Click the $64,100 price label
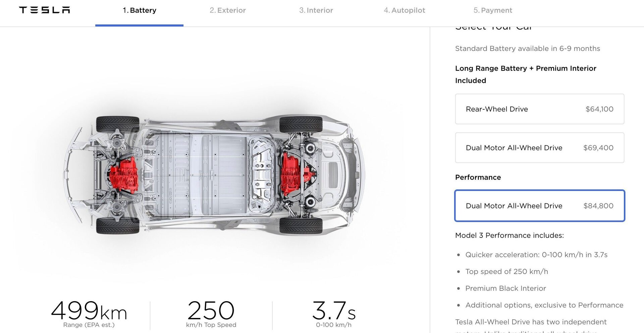644x333 pixels. pyautogui.click(x=599, y=109)
